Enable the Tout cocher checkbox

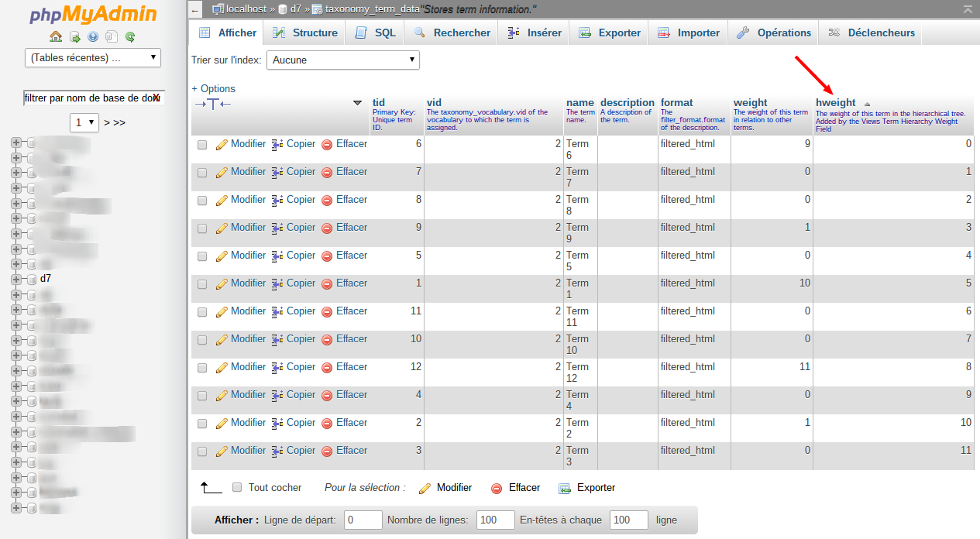tap(238, 488)
